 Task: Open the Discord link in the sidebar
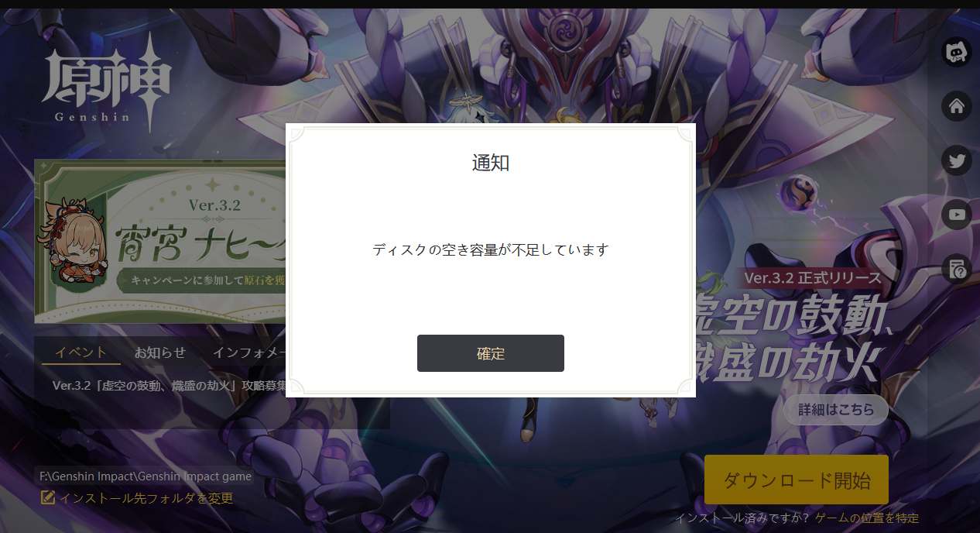coord(957,52)
